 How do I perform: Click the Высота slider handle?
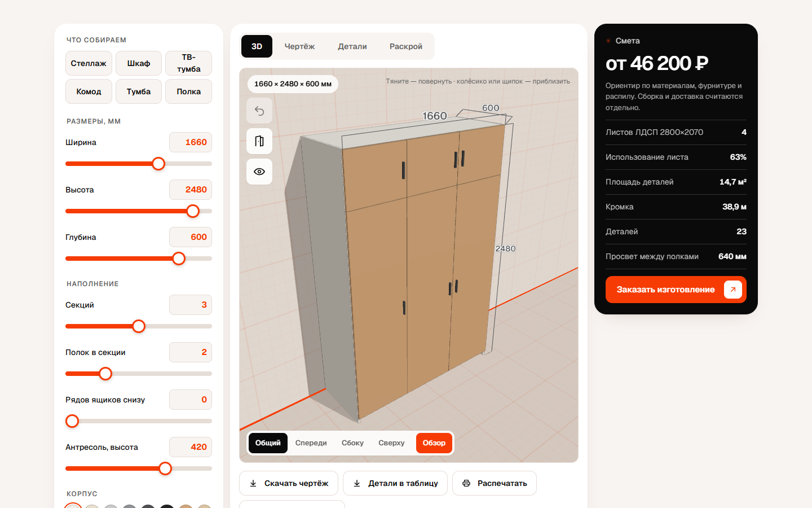click(193, 211)
